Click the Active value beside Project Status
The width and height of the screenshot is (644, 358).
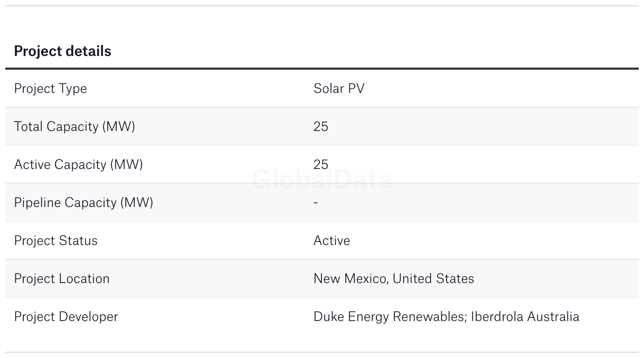click(332, 240)
